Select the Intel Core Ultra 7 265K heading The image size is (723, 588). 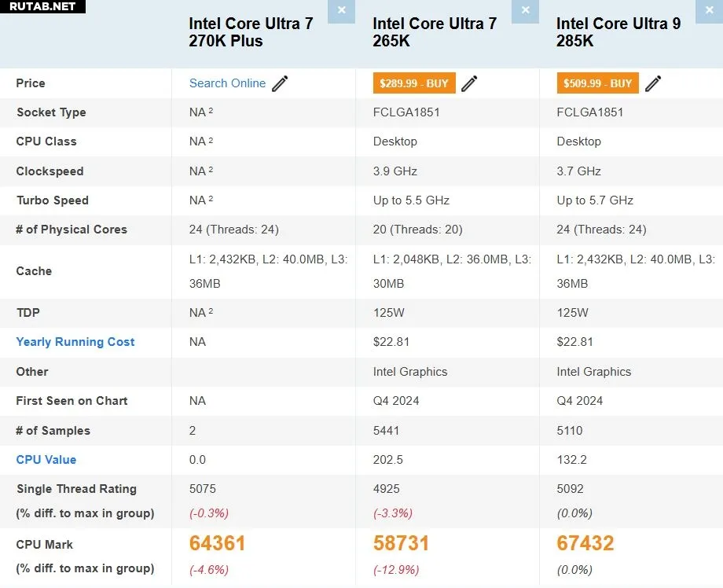(435, 32)
